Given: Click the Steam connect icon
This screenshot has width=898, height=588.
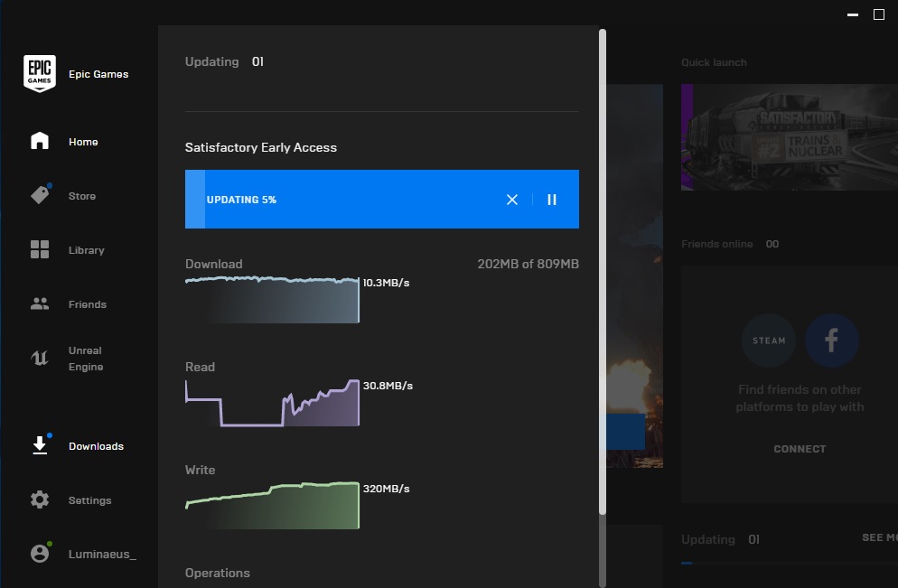Looking at the screenshot, I should click(x=769, y=341).
